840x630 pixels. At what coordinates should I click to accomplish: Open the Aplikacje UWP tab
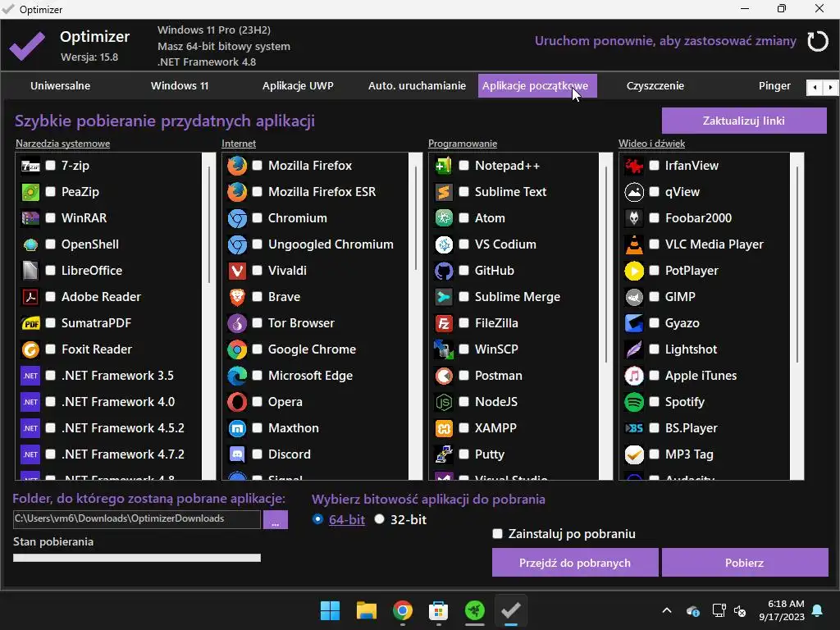tap(298, 85)
